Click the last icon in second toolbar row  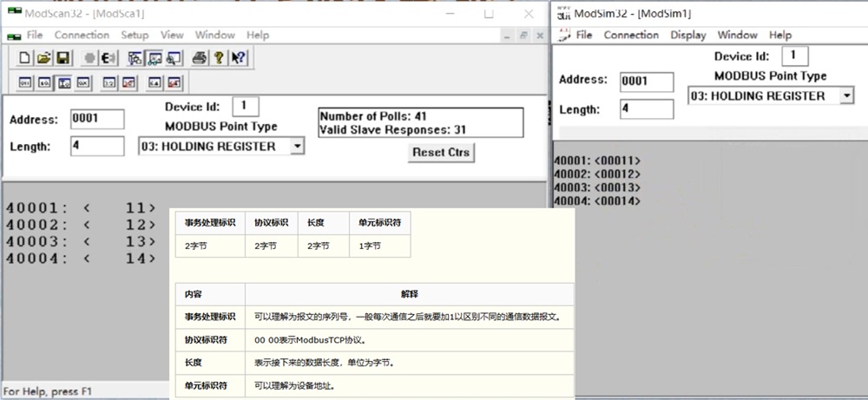click(174, 83)
